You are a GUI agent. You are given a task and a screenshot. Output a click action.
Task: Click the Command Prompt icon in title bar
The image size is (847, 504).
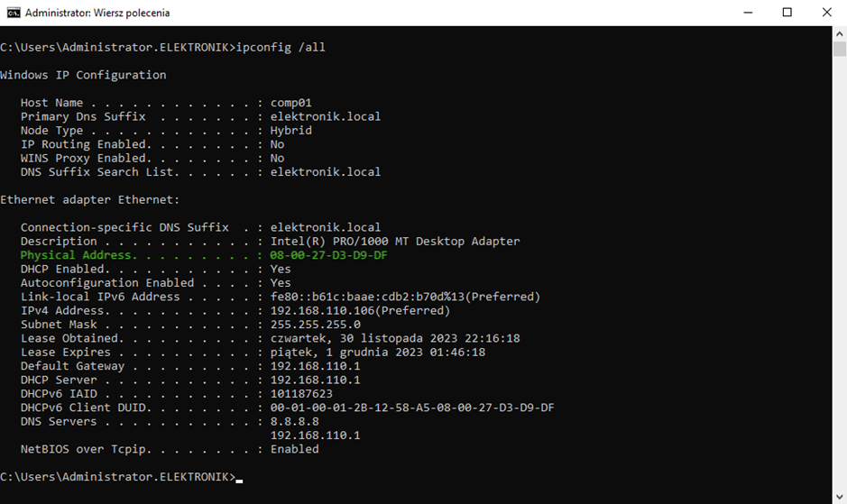13,13
